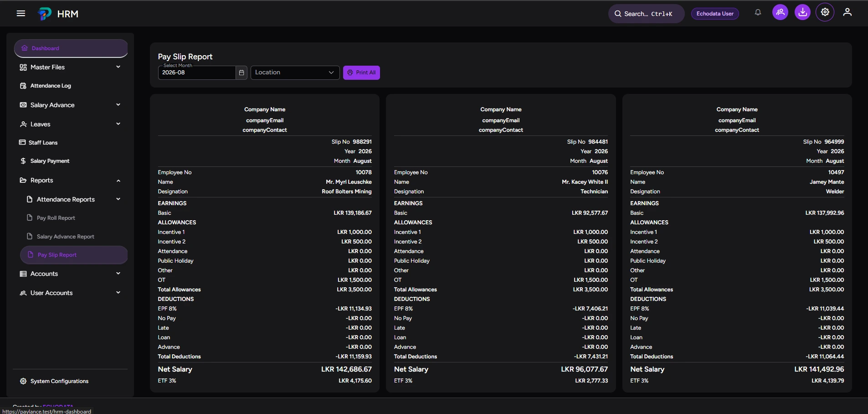Click net salary LKR 96,077.67
This screenshot has width=868, height=414.
point(584,369)
